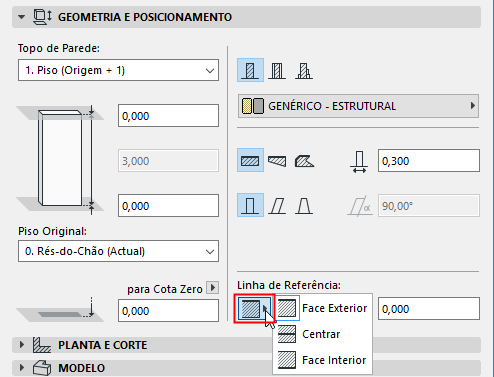This screenshot has height=377, width=494.
Task: Click the wall thickness icon
Action: 359,161
